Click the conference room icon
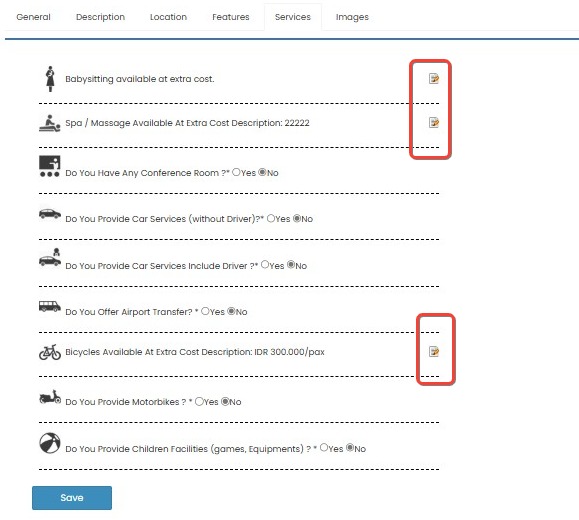Image resolution: width=579 pixels, height=520 pixels. tap(50, 166)
